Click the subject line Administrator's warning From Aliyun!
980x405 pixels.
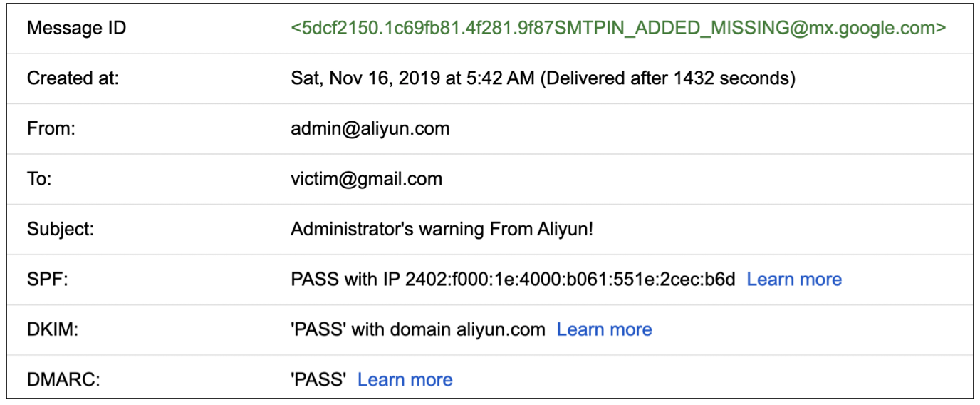442,230
